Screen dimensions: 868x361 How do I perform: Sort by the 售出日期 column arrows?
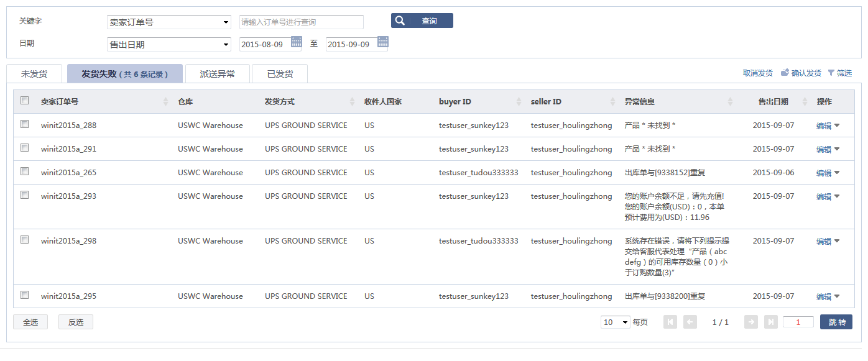click(805, 102)
